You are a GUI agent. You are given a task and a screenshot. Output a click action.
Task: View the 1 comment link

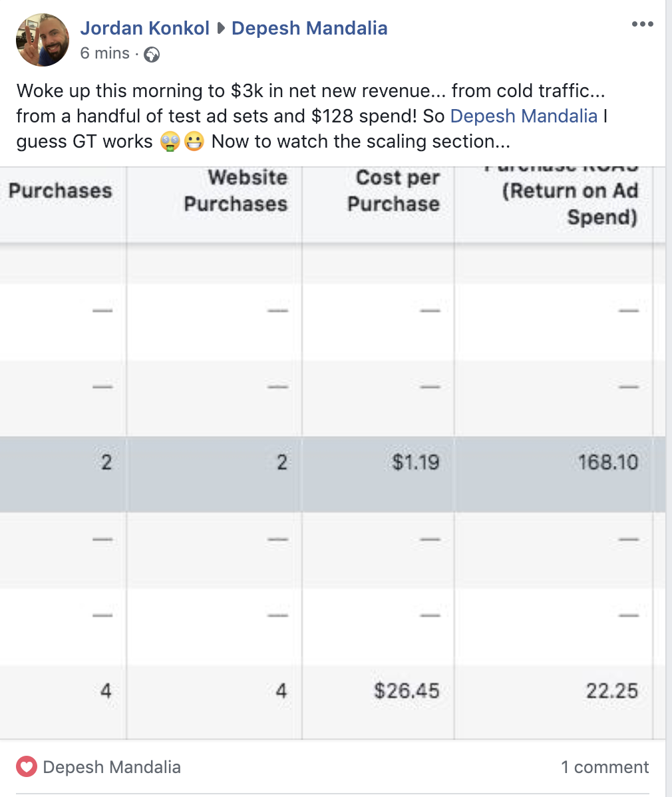604,766
